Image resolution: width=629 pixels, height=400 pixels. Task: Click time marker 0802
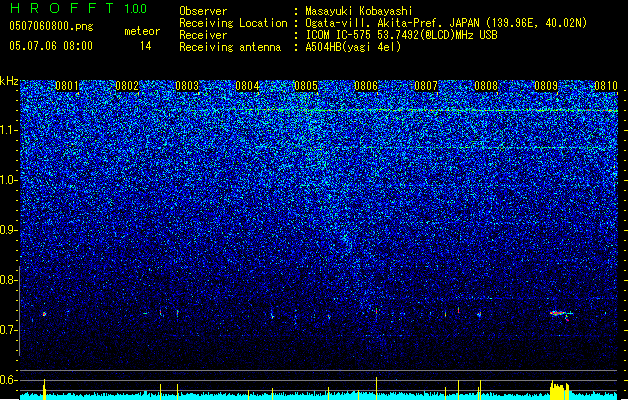(x=127, y=86)
